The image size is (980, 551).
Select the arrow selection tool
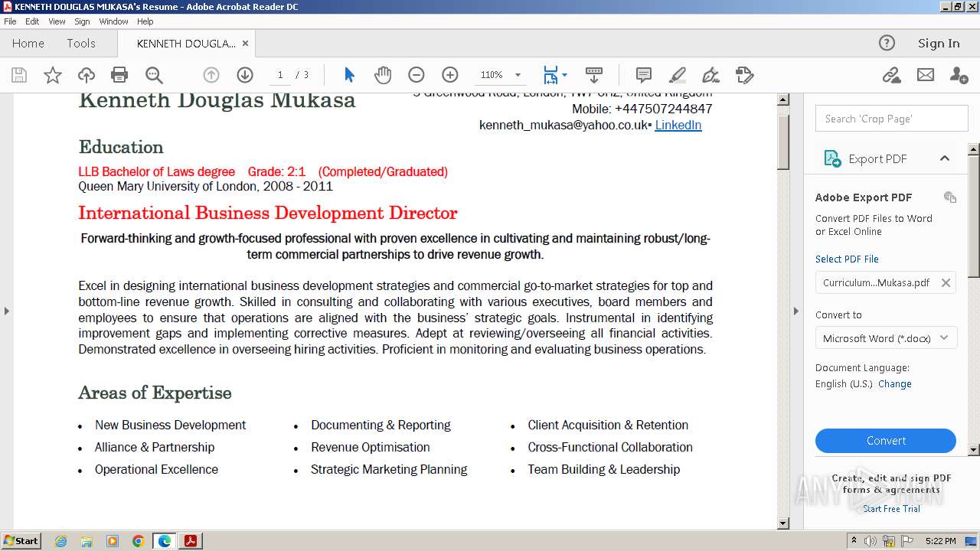[x=350, y=75]
